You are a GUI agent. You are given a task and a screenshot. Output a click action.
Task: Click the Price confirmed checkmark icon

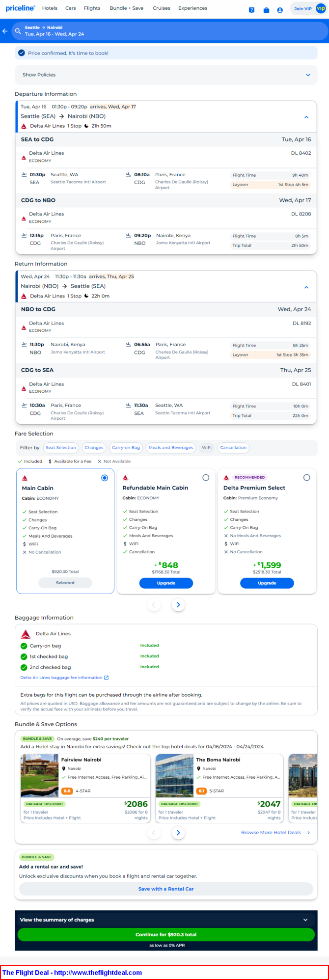(x=21, y=53)
